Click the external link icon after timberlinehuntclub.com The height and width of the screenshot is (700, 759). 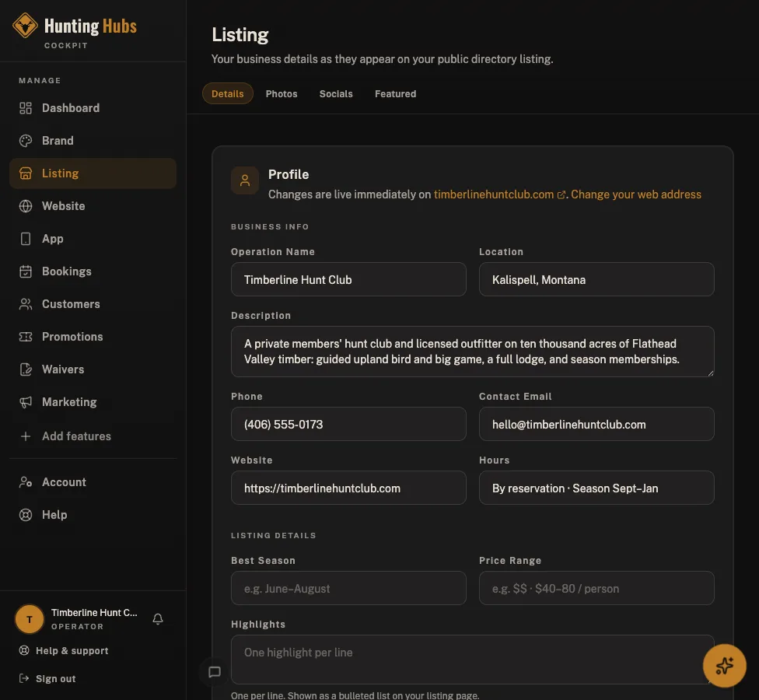[x=561, y=194]
